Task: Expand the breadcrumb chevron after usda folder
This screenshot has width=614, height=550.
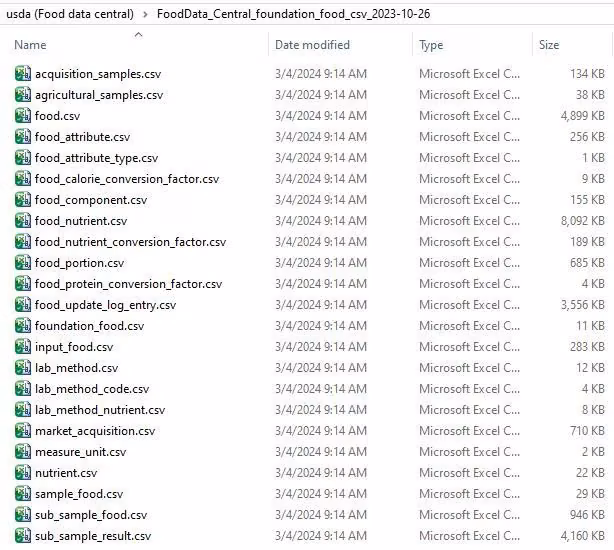Action: point(145,14)
